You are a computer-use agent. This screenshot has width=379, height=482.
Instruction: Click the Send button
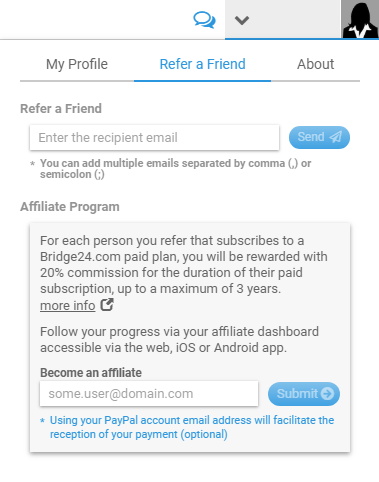pyautogui.click(x=319, y=137)
